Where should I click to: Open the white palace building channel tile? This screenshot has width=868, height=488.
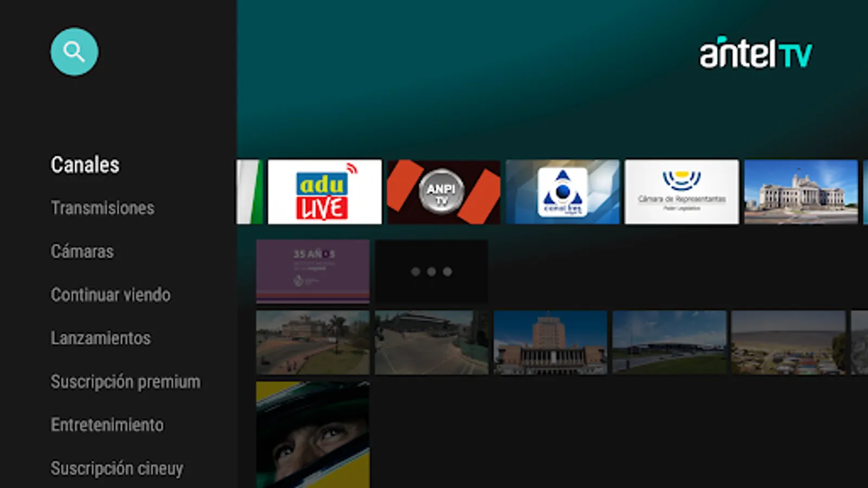801,191
